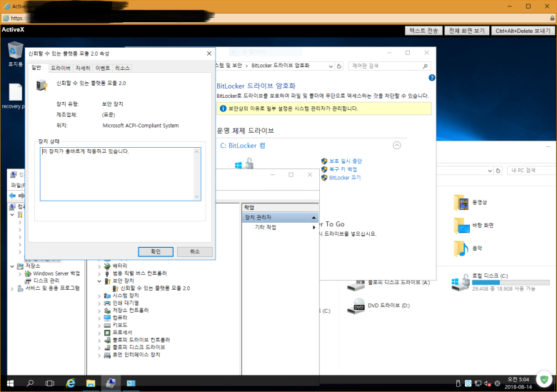Click the 디스크 관리 icon in left tree
557x392 pixels.
tap(28, 281)
